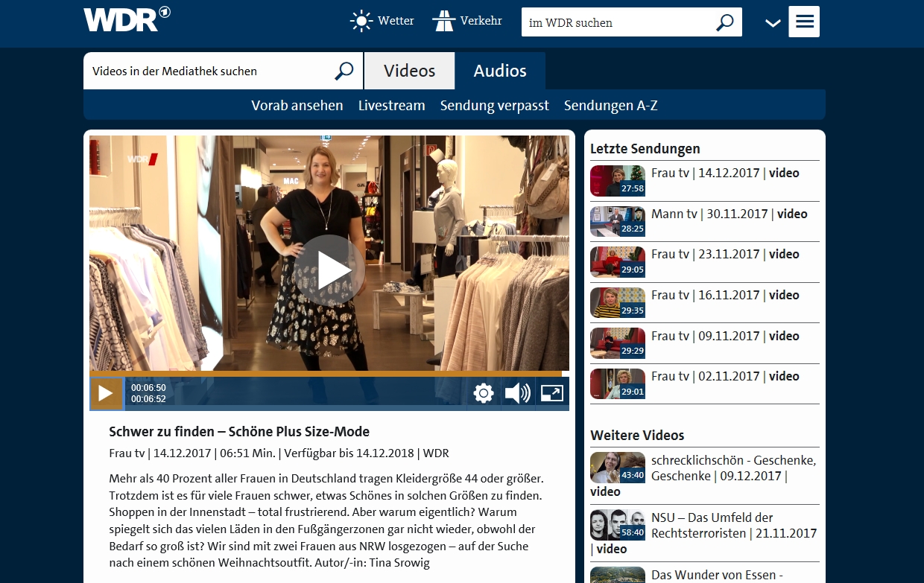The height and width of the screenshot is (583, 924).
Task: Click the Wetter text link
Action: [396, 21]
